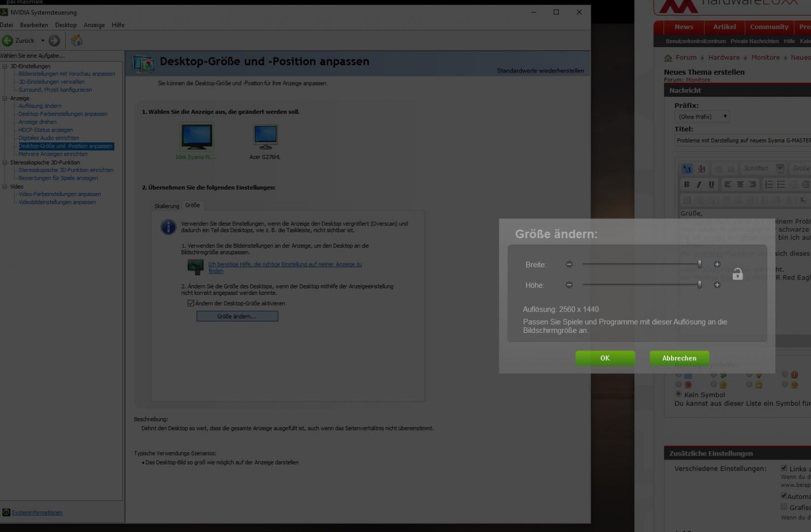Collapse the Video tree node
Screen dimensions: 811x532
pos(5,186)
